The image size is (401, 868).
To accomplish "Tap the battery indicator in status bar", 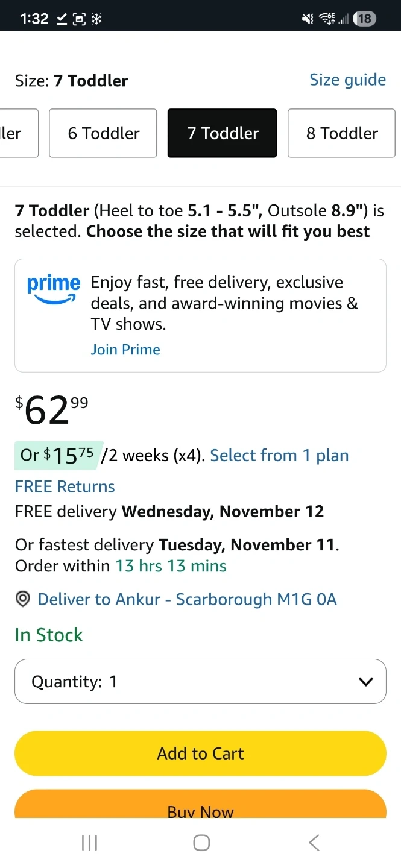I will 364,19.
